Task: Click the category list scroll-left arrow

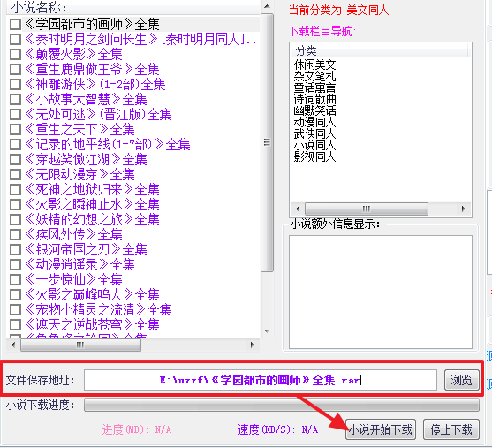Action: [298, 209]
